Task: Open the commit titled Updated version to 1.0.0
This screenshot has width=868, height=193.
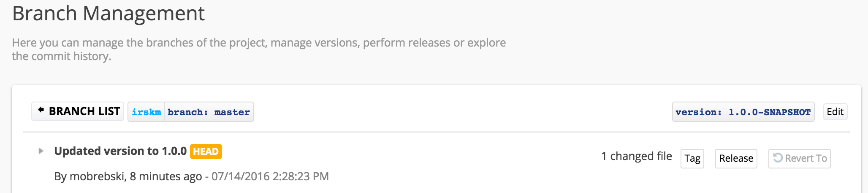Action: click(120, 151)
